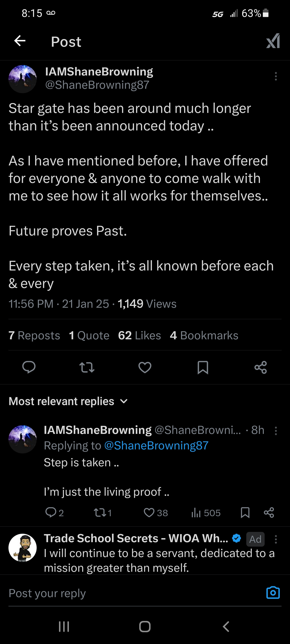View the 62 Likes list
290x644 pixels.
tap(139, 335)
